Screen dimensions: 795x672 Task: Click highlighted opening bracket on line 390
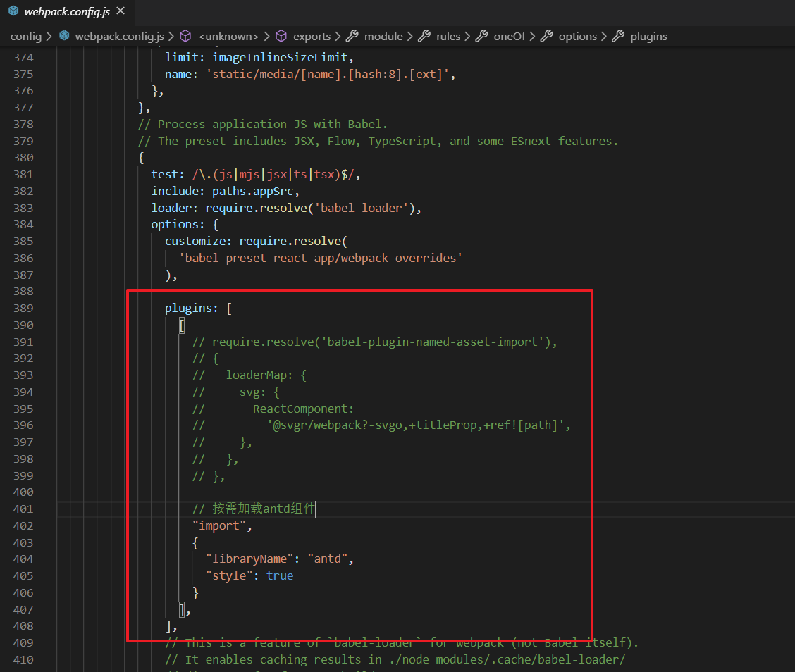[x=182, y=325]
